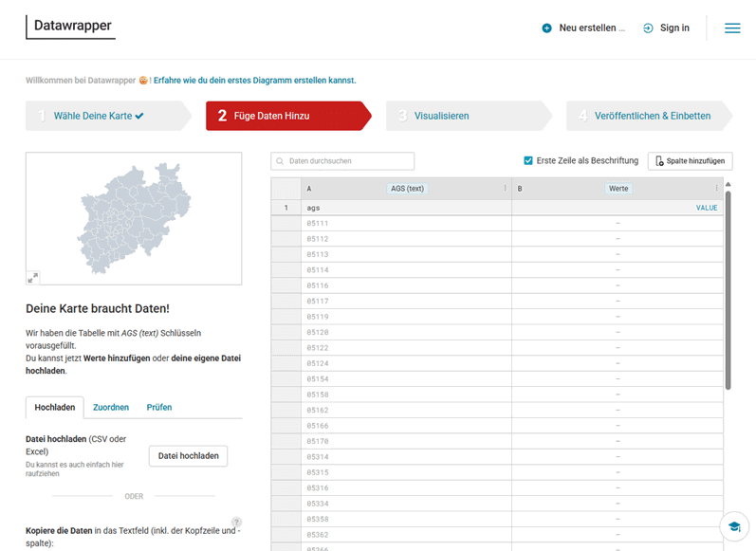Select column A header
The height and width of the screenshot is (551, 756).
pyautogui.click(x=406, y=189)
